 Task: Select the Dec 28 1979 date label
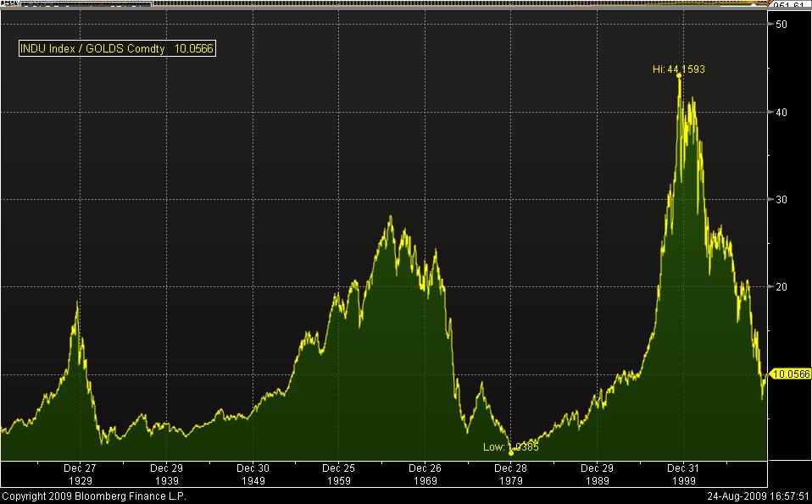(511, 474)
